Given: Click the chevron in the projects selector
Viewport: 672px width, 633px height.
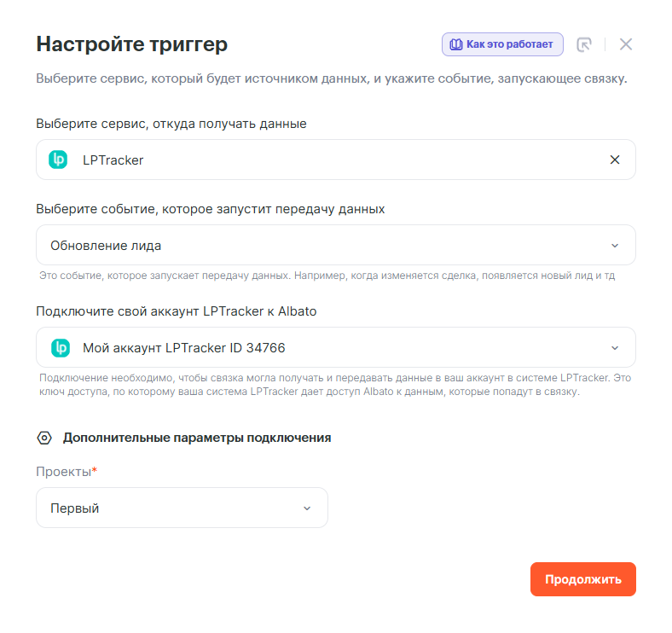Looking at the screenshot, I should [x=307, y=508].
